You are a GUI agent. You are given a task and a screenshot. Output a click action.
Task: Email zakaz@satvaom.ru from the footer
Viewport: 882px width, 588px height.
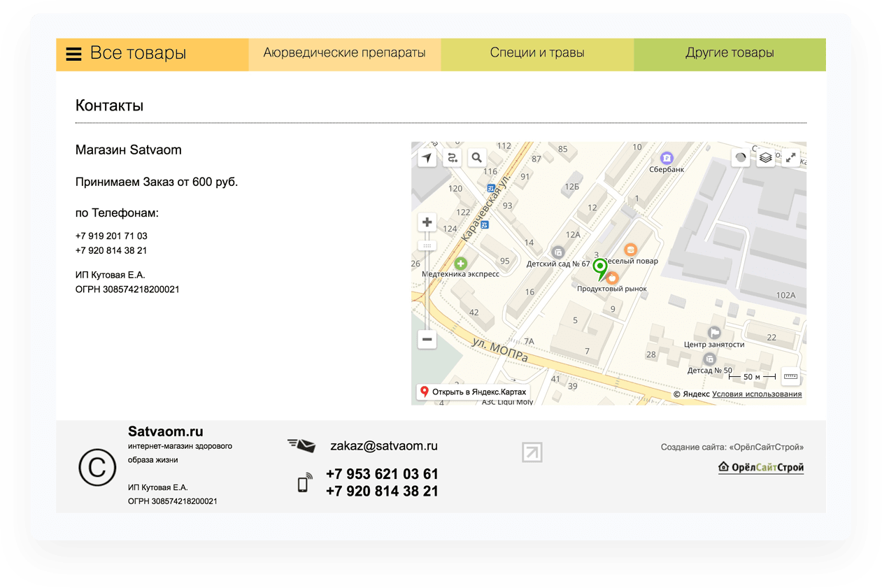tap(384, 446)
